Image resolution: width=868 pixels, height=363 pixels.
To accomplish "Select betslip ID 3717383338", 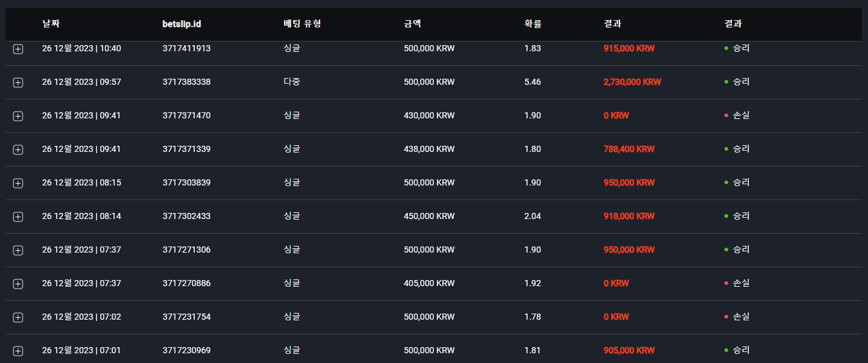I will (x=186, y=82).
